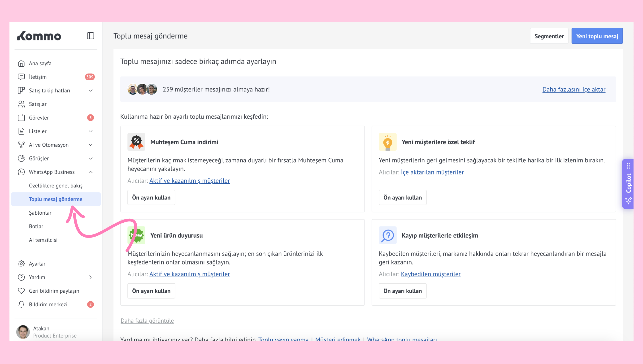643x364 pixels.
Task: Click the Ana sayfa home icon
Action: click(x=21, y=63)
